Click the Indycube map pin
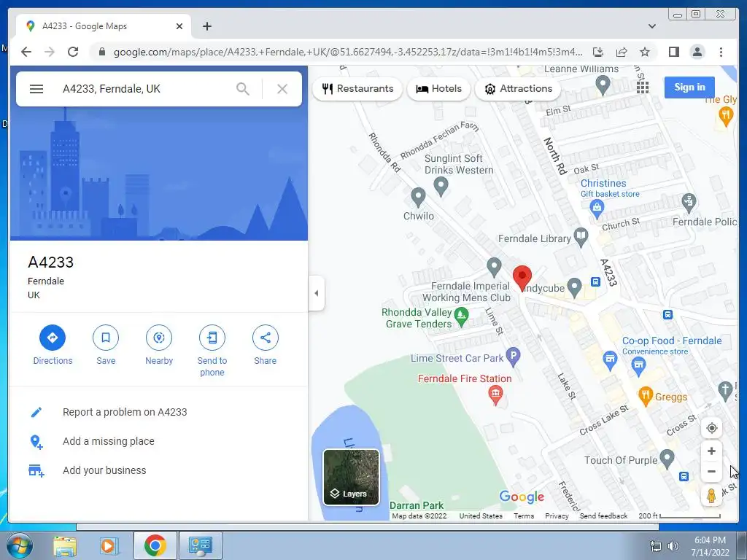The image size is (747, 560). [575, 287]
